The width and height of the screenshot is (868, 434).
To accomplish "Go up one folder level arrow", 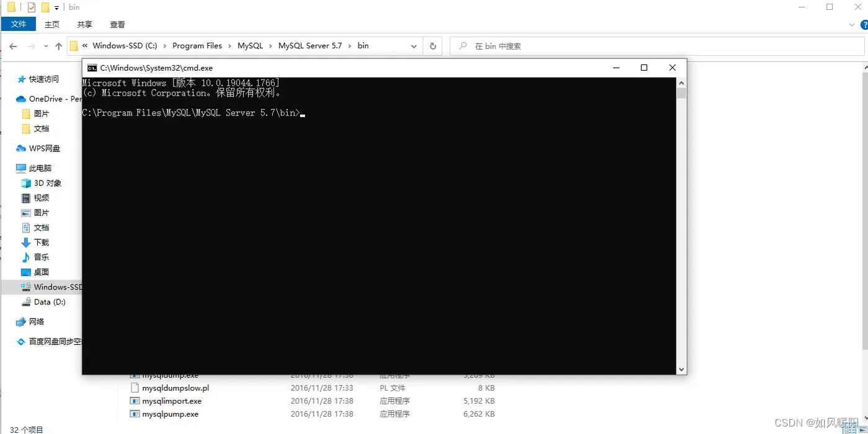I will (x=59, y=46).
